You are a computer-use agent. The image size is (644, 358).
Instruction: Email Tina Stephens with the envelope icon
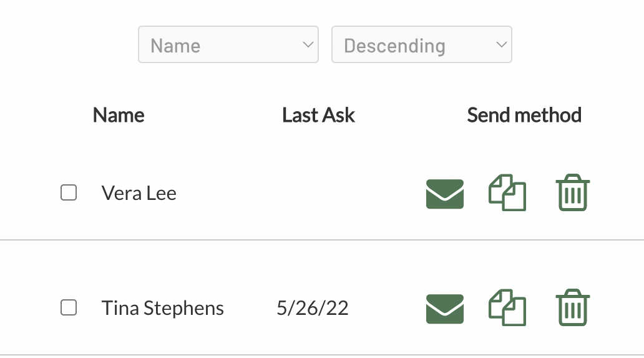tap(445, 309)
